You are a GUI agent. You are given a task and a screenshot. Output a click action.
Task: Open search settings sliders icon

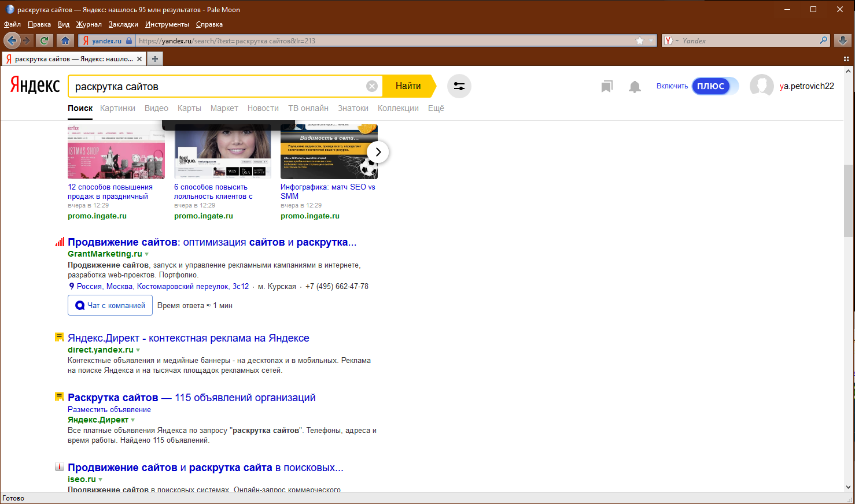tap(459, 86)
